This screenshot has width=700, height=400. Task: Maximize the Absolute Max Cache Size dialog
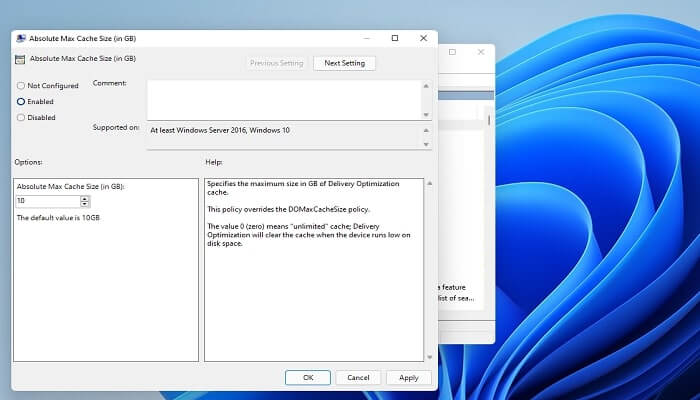(x=395, y=38)
